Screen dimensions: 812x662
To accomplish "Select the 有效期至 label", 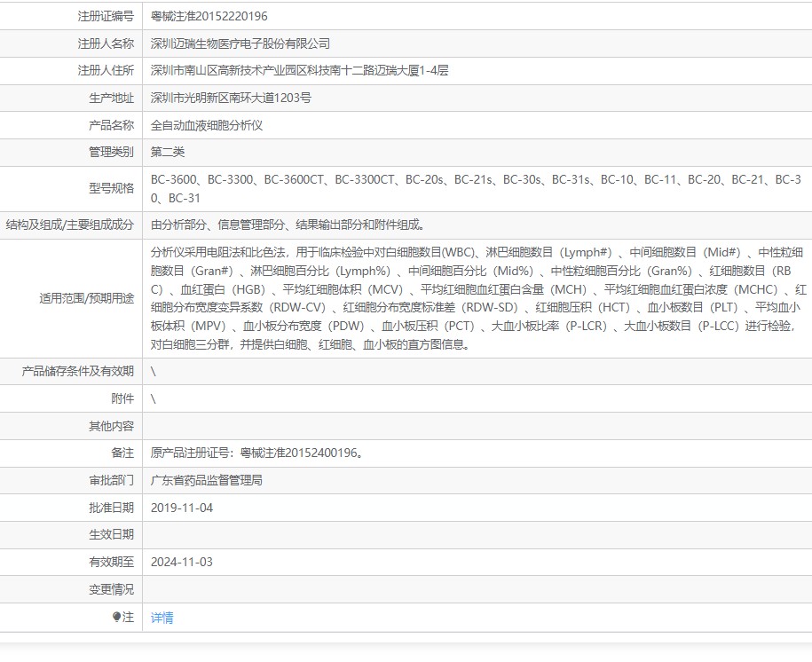I will [111, 562].
